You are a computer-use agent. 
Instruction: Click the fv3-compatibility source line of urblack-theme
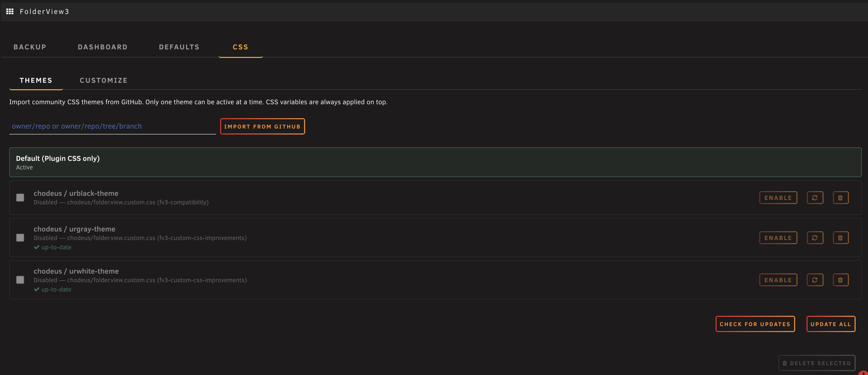point(121,202)
